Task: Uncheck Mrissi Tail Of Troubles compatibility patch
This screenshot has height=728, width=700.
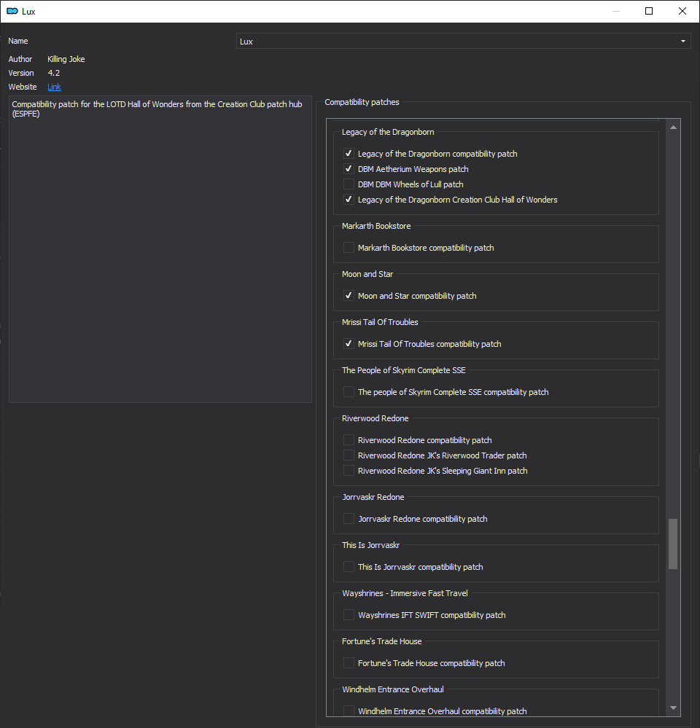Action: 349,343
